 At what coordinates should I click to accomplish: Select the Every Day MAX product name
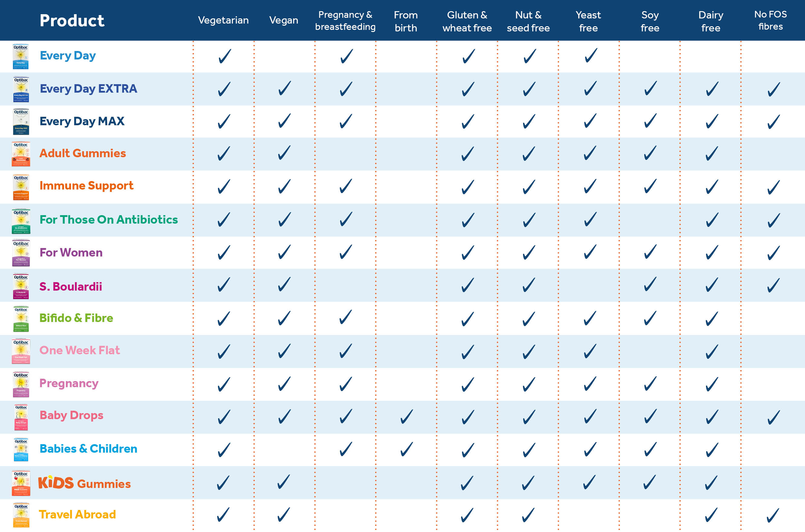point(82,121)
